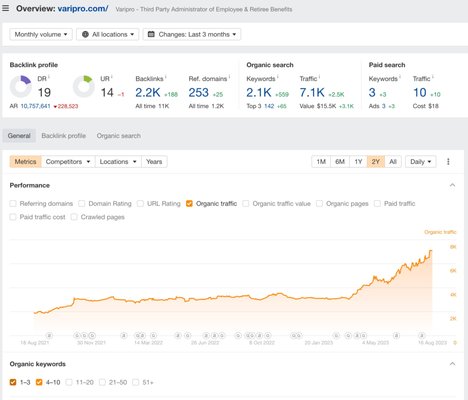Open Changes: Last 3 months dropdown
Image resolution: width=468 pixels, height=400 pixels.
(192, 34)
